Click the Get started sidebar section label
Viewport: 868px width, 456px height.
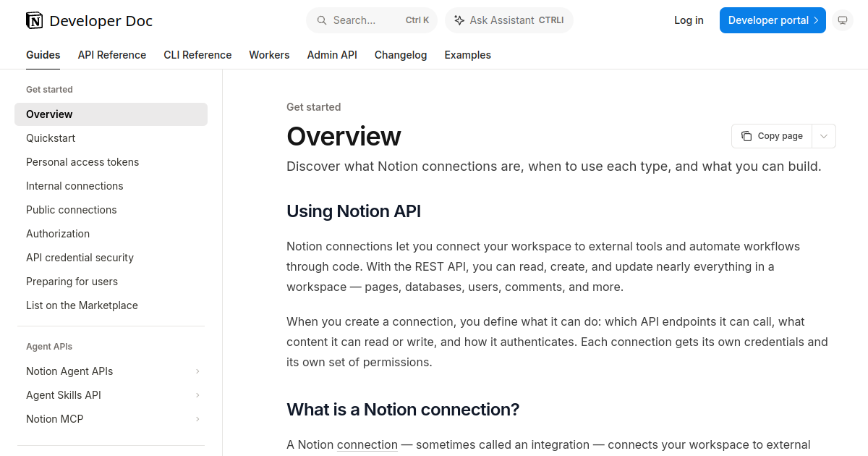49,90
